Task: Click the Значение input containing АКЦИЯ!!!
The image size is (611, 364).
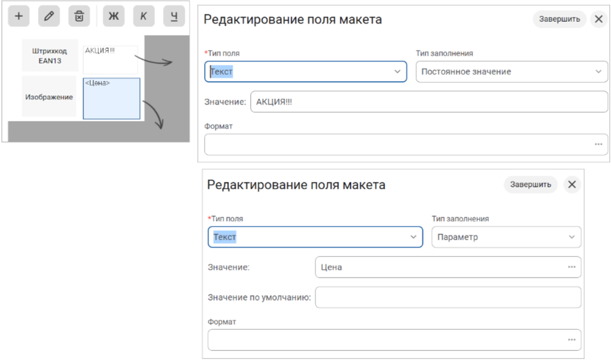Action: coord(429,101)
